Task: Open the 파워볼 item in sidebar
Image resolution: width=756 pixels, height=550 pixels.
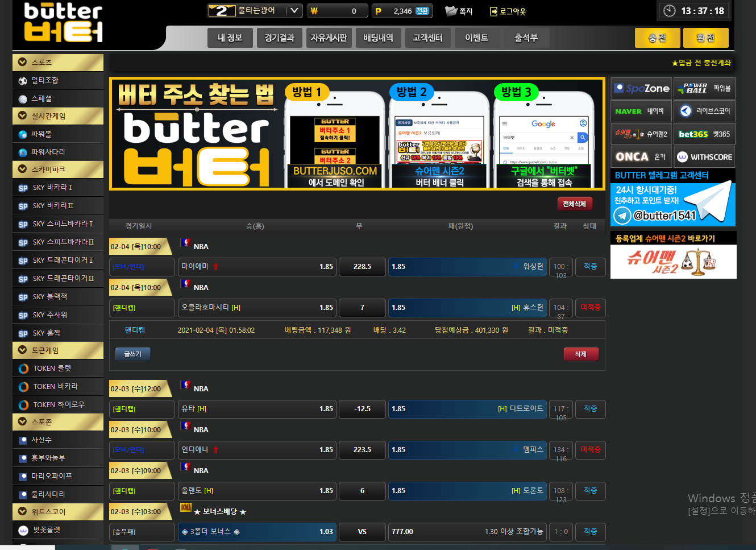Action: (58, 134)
